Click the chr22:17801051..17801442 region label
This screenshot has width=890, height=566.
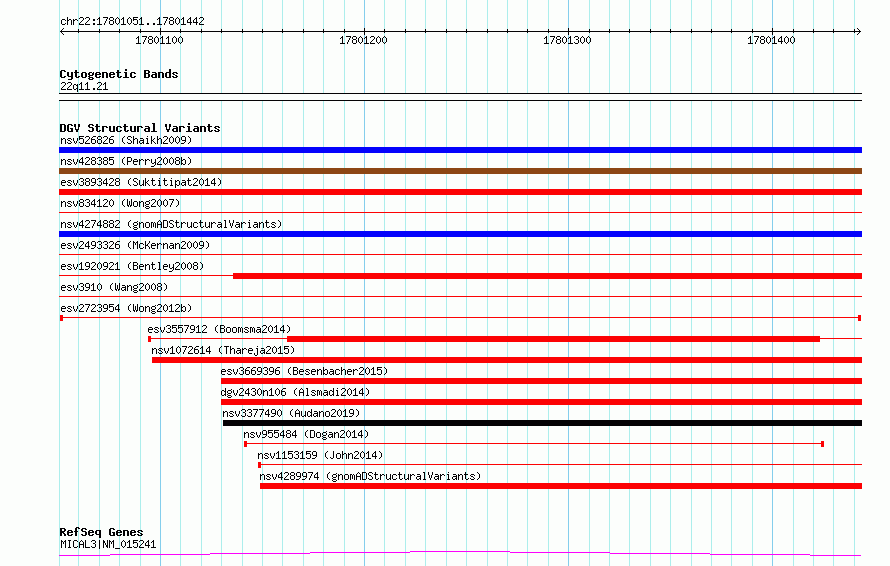tap(132, 22)
